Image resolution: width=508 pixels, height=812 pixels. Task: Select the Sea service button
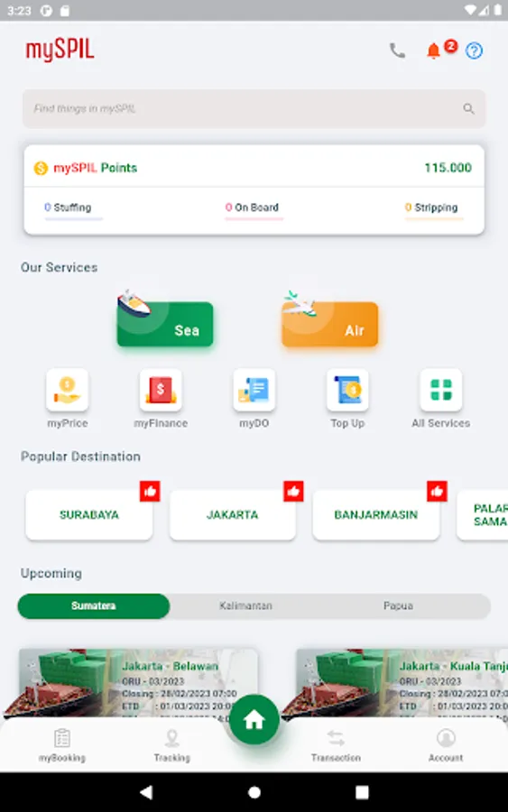165,324
